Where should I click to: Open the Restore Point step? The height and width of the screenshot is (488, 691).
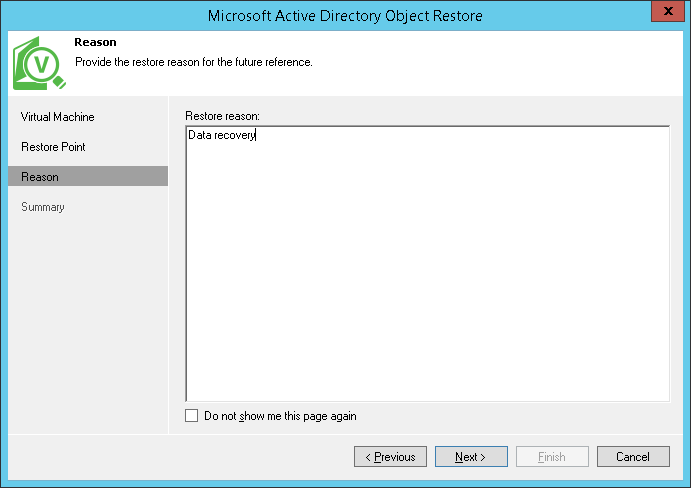pyautogui.click(x=53, y=147)
